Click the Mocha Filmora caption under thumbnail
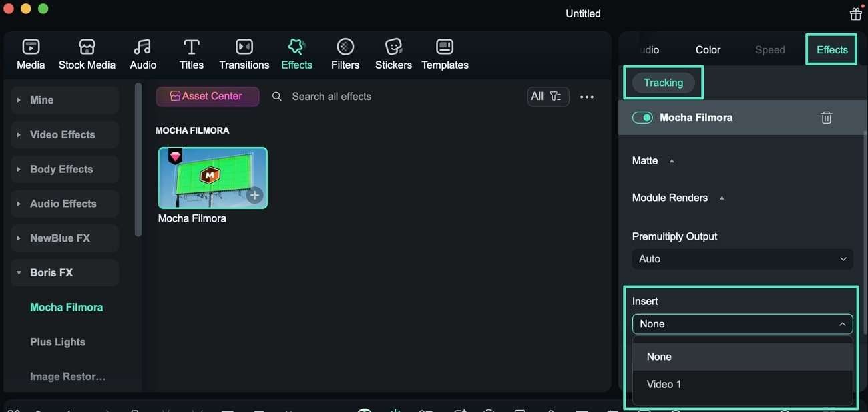The height and width of the screenshot is (412, 868). [192, 218]
